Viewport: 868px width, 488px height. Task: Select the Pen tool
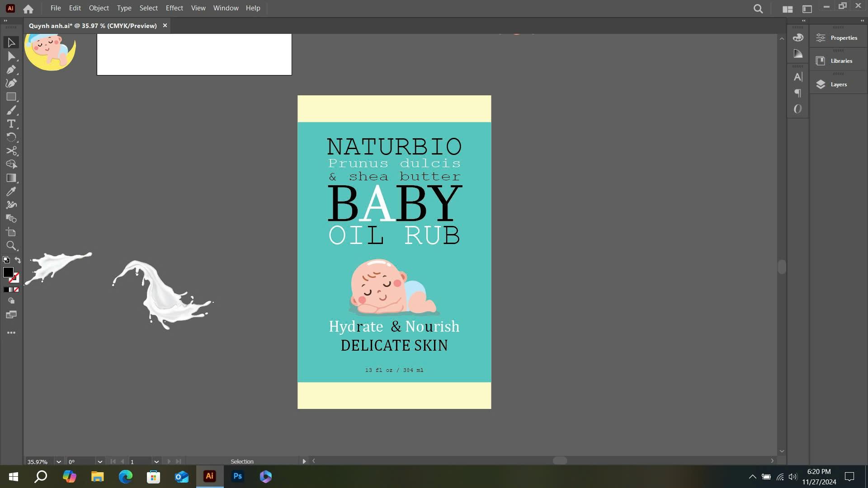coord(11,70)
